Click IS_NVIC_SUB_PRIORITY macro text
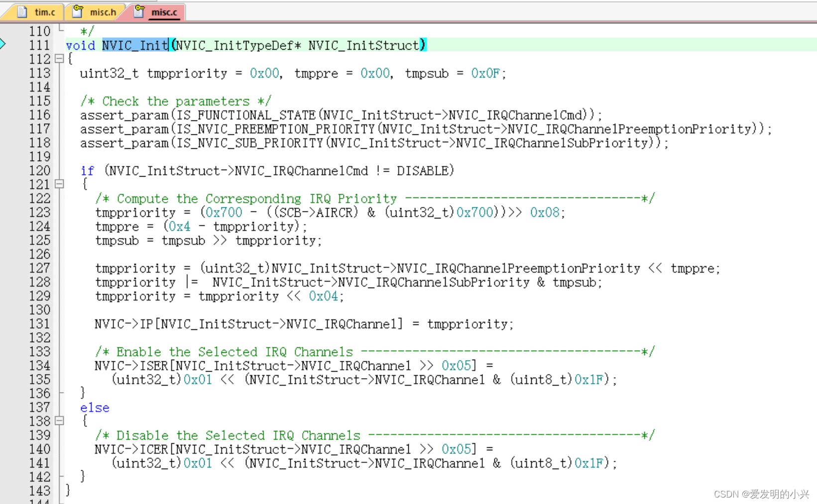Viewport: 817px width, 504px height. tap(250, 143)
